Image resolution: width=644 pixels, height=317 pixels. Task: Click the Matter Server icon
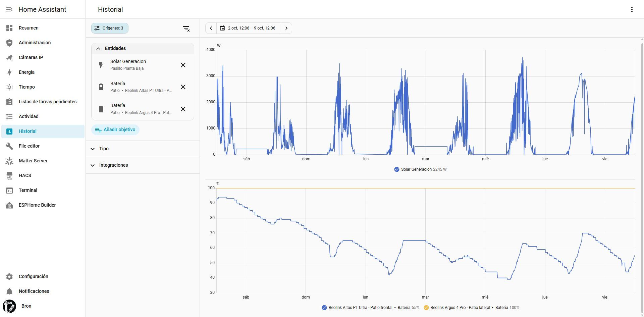pyautogui.click(x=9, y=161)
